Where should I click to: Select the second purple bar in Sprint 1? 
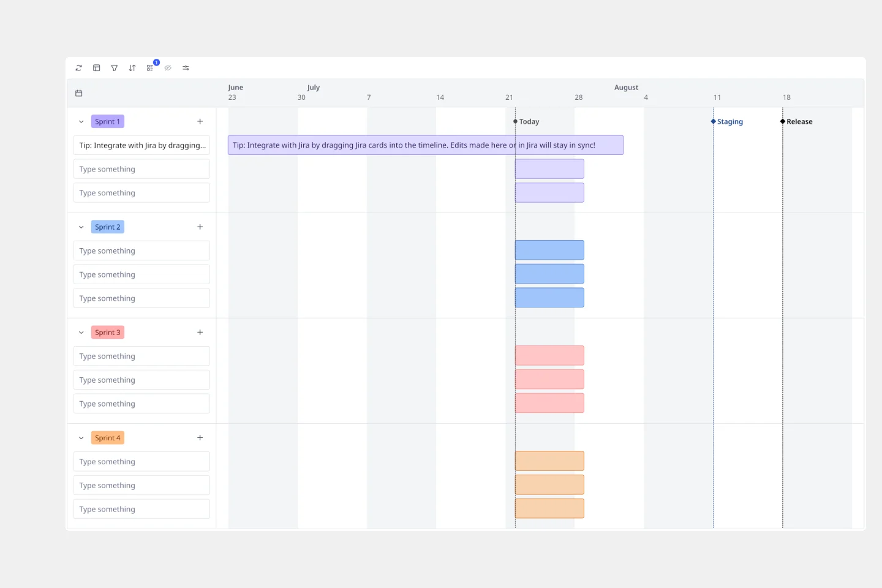549,169
